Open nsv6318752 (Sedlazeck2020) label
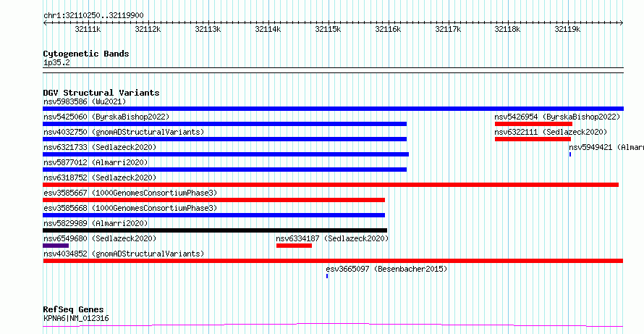The width and height of the screenshot is (644, 334). coord(100,178)
